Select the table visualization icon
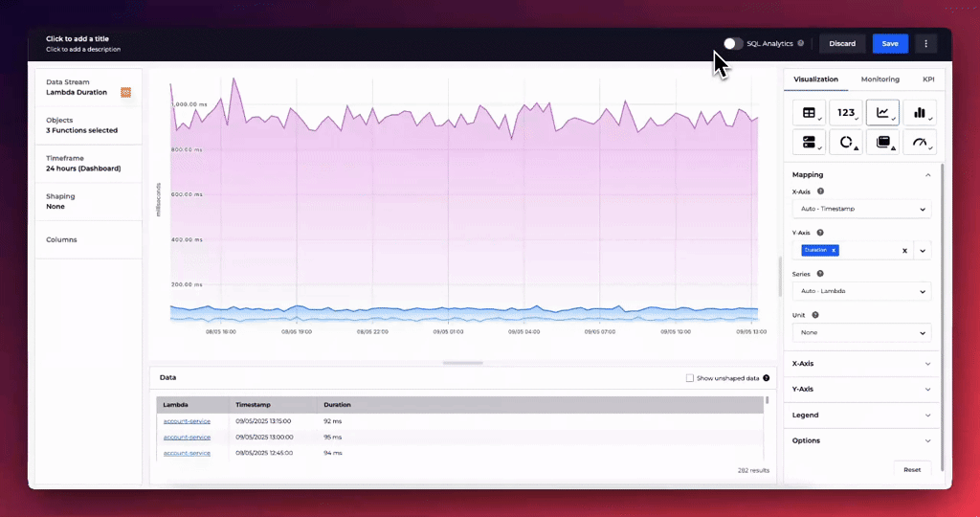Viewport: 980px width, 517px height. point(809,113)
